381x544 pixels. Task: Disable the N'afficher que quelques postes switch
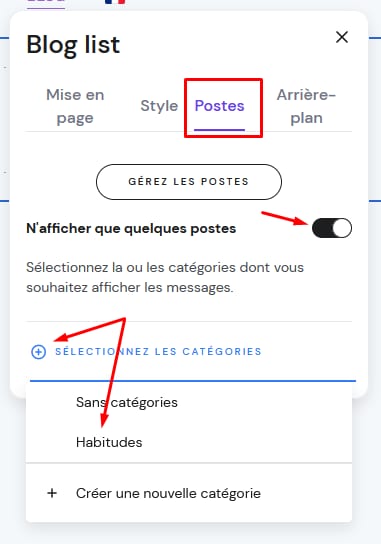332,228
